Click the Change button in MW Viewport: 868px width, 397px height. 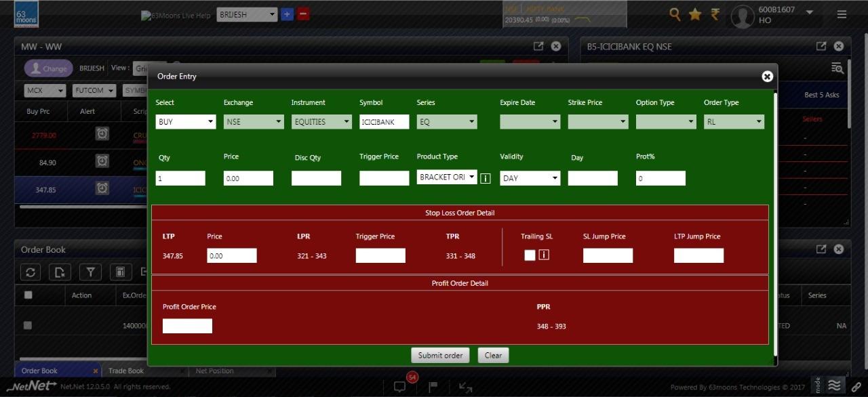tap(49, 68)
